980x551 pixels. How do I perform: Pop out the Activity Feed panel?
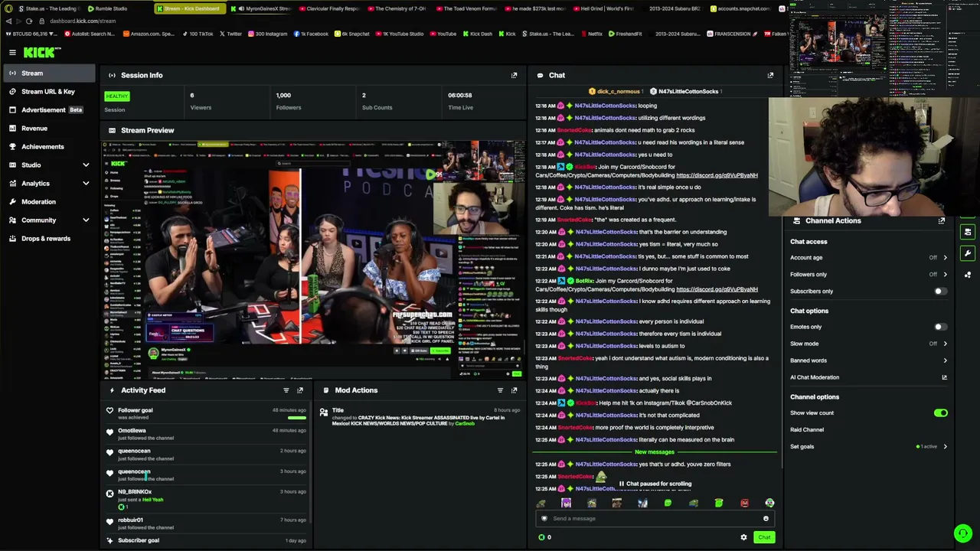[x=300, y=390]
